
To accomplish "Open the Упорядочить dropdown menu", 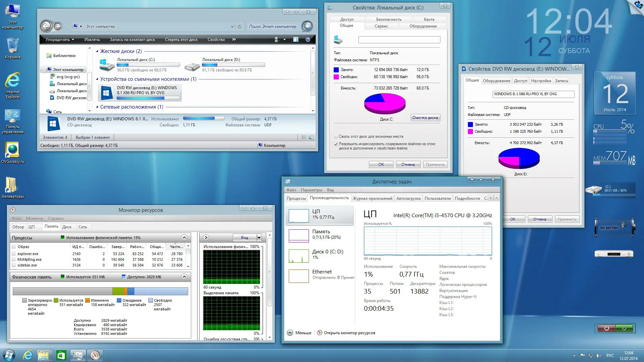I will pos(60,40).
